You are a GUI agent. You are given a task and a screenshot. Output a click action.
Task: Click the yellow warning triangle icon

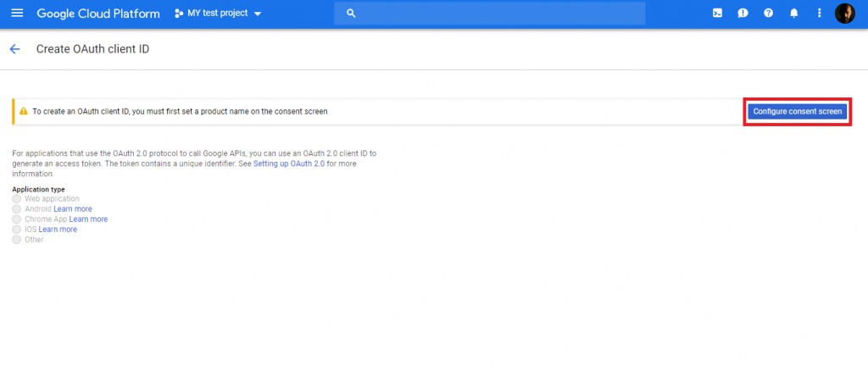[23, 111]
